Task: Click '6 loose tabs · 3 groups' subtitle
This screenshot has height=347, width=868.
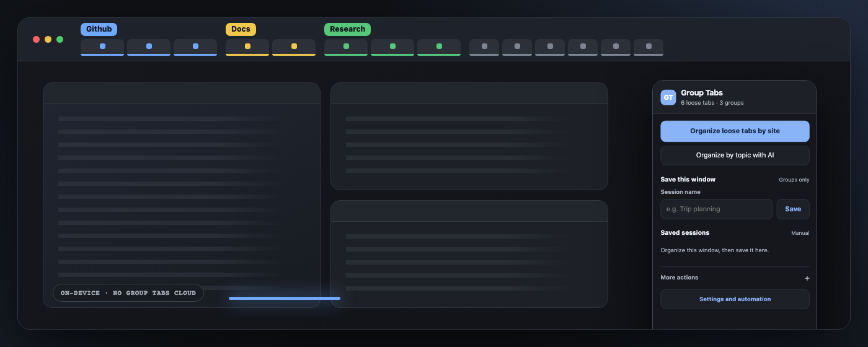Action: click(x=712, y=103)
